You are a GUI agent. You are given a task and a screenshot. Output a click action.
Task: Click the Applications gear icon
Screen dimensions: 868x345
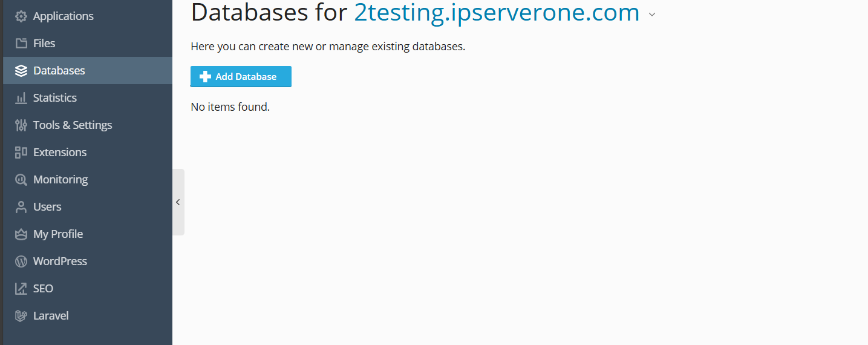pyautogui.click(x=21, y=16)
